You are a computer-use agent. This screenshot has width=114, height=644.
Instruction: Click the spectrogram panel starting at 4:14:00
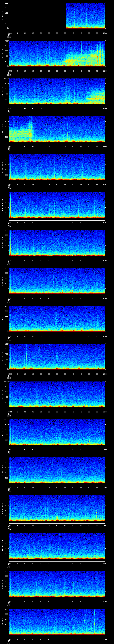pyautogui.click(x=57, y=205)
